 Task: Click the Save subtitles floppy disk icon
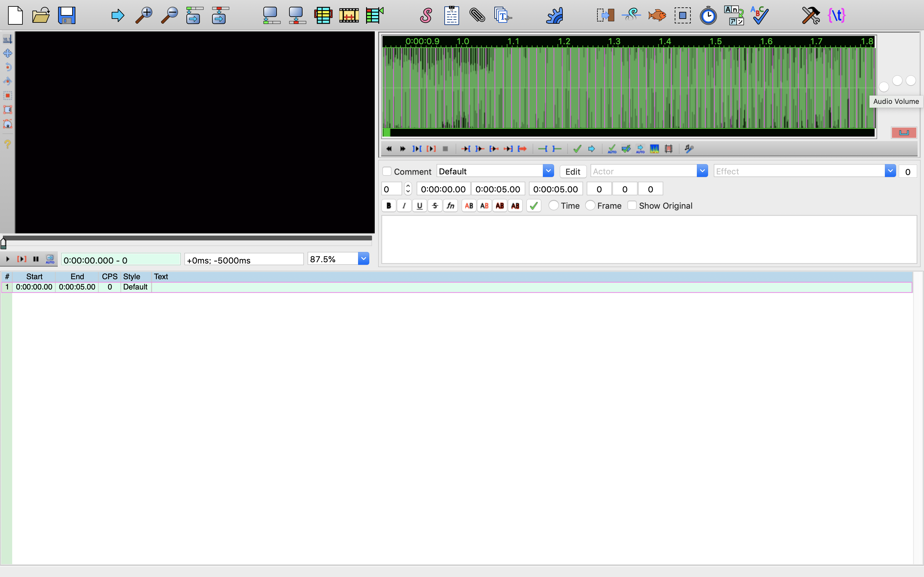point(66,16)
